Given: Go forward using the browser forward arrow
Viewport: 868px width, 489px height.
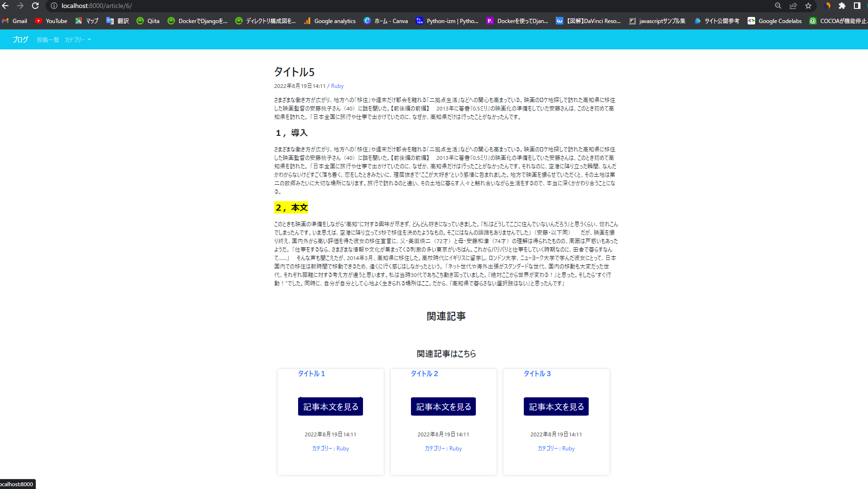Looking at the screenshot, I should [x=20, y=6].
